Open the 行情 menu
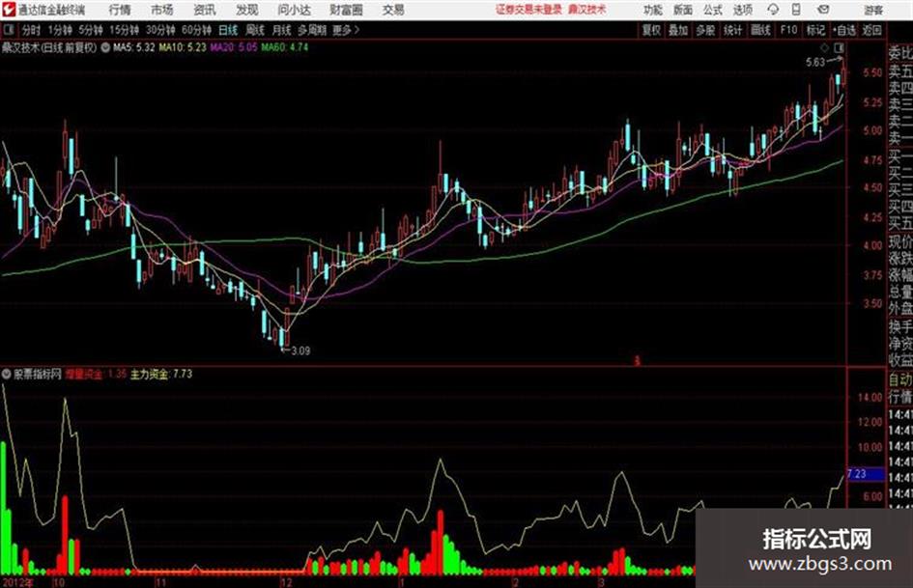 (120, 10)
